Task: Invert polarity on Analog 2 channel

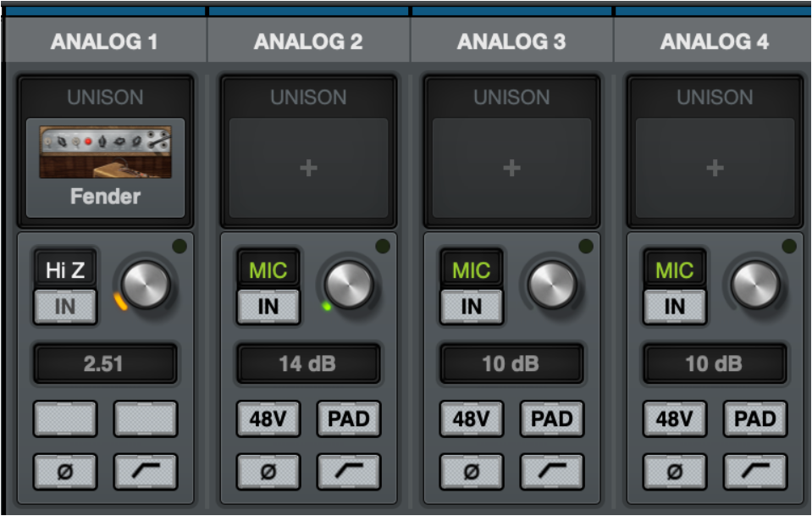Action: point(268,471)
